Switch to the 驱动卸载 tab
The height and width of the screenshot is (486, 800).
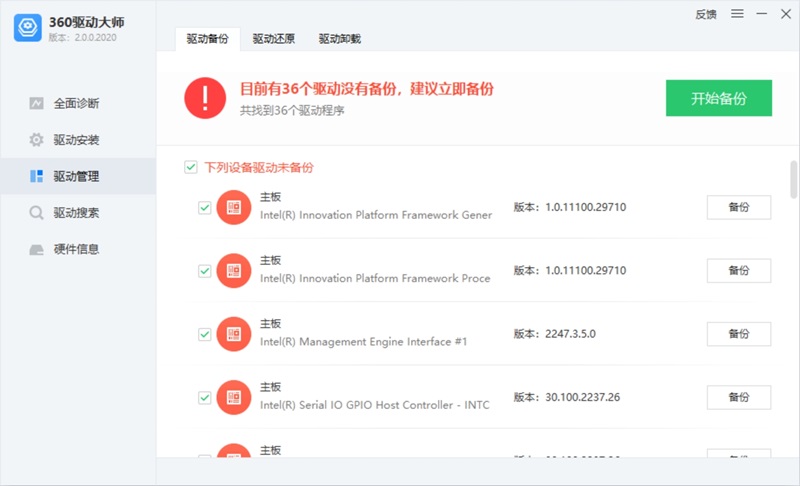(x=340, y=39)
